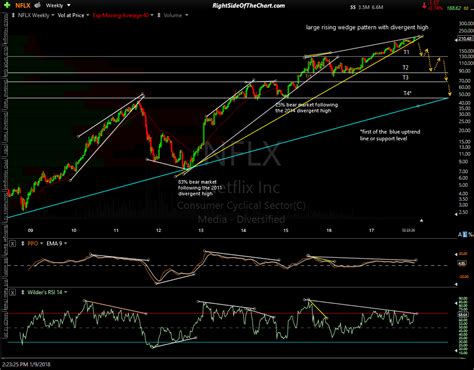Click the green plus add-chart icon
The image size is (474, 370).
coord(6,5)
